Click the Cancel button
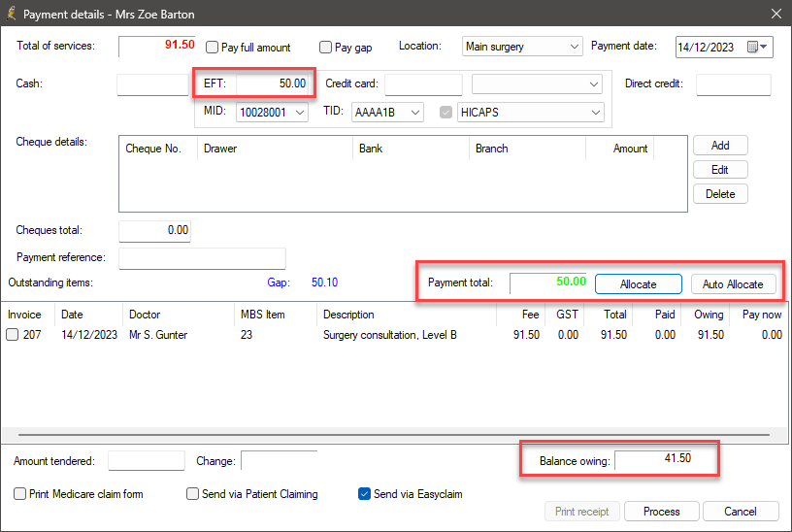The height and width of the screenshot is (532, 792). pyautogui.click(x=741, y=512)
